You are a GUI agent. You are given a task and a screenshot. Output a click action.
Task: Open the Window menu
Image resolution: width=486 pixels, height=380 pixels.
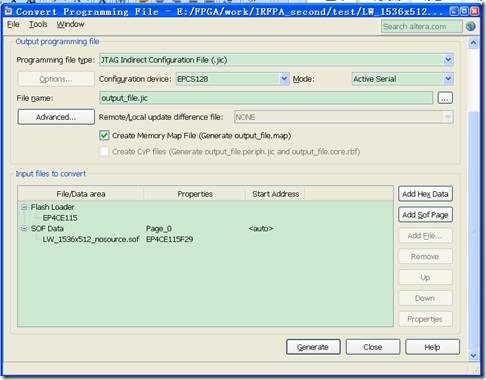[70, 24]
